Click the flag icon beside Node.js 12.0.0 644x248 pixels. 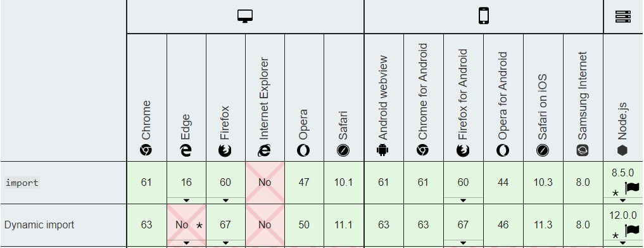632,231
